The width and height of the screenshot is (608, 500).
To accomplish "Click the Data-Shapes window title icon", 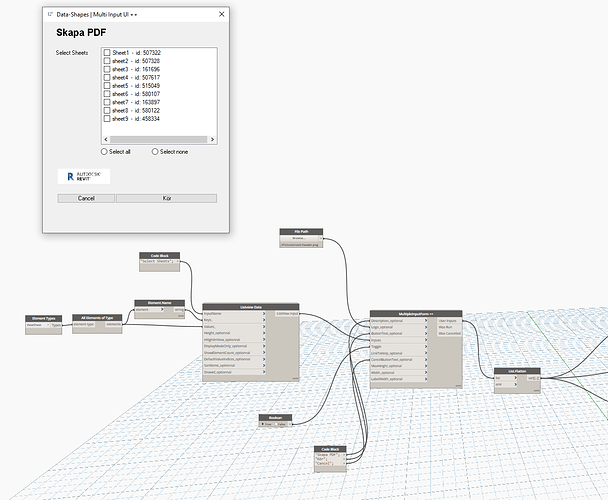I will point(50,14).
